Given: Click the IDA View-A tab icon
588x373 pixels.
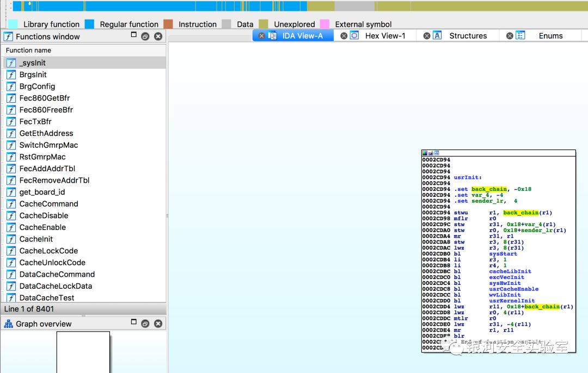Looking at the screenshot, I should click(273, 35).
